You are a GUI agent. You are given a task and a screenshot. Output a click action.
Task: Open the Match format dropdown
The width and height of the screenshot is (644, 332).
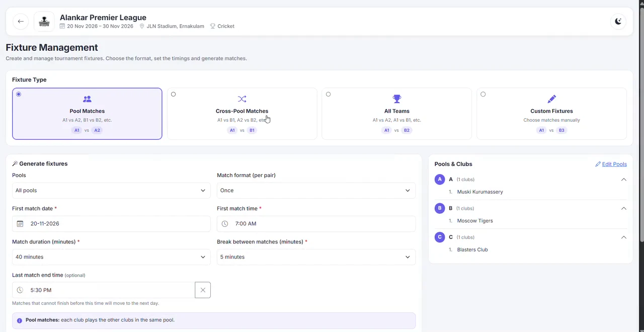click(316, 191)
